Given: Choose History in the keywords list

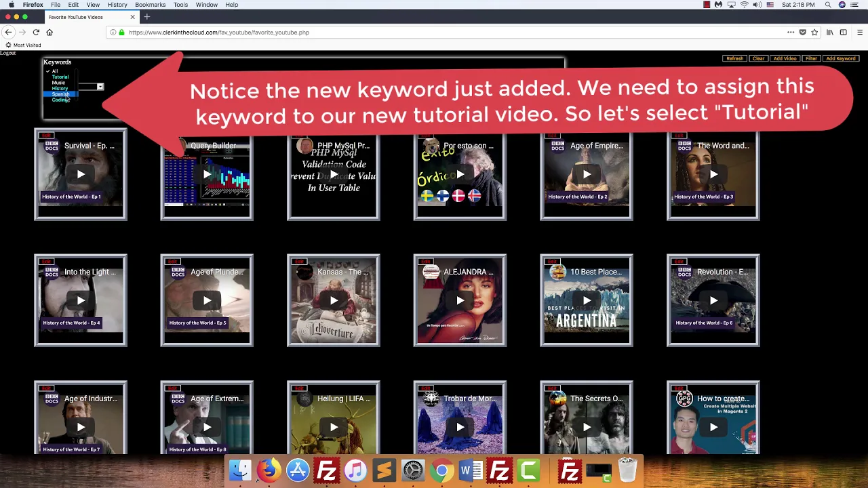Looking at the screenshot, I should (x=60, y=89).
